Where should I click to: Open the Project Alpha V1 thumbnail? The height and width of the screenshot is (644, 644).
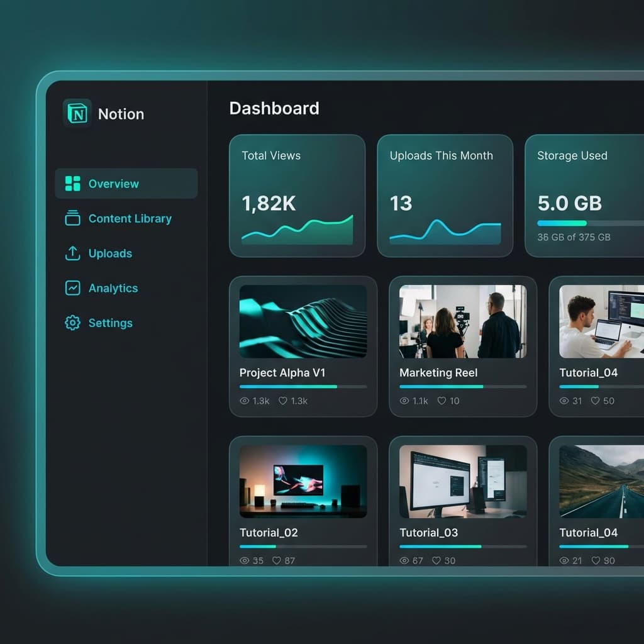pyautogui.click(x=303, y=321)
